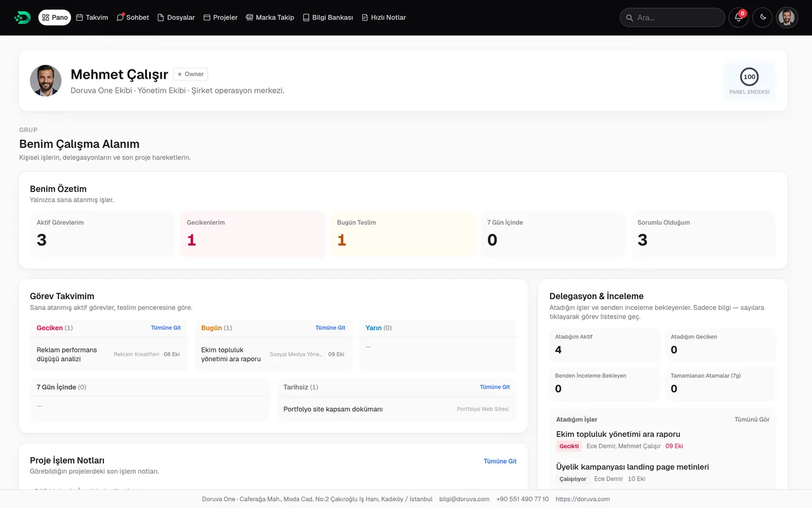The height and width of the screenshot is (508, 812).
Task: Open Hızlı Notlar from the navbar
Action: 384,18
